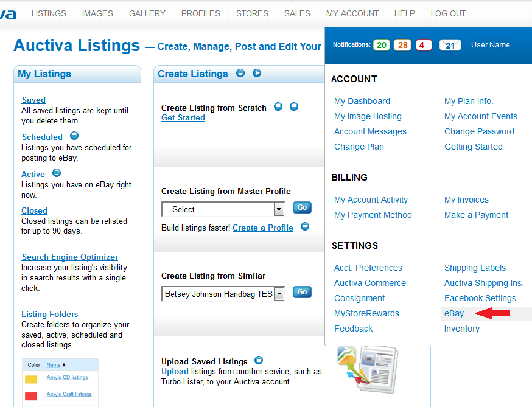Image resolution: width=532 pixels, height=407 pixels.
Task: Click the info icon next to Create a Profile
Action: [x=305, y=226]
